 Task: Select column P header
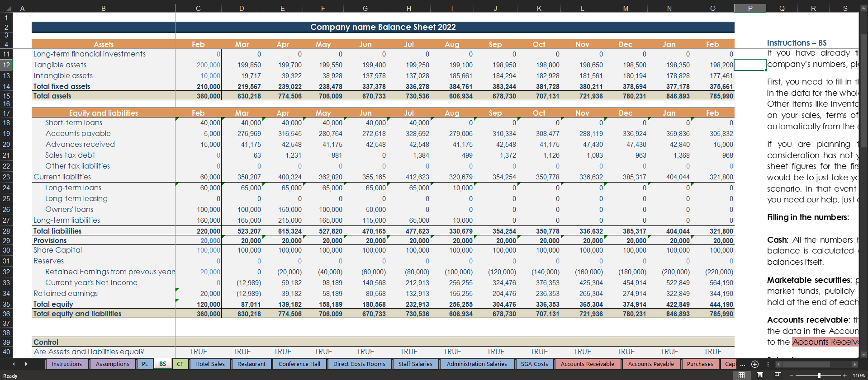(749, 8)
